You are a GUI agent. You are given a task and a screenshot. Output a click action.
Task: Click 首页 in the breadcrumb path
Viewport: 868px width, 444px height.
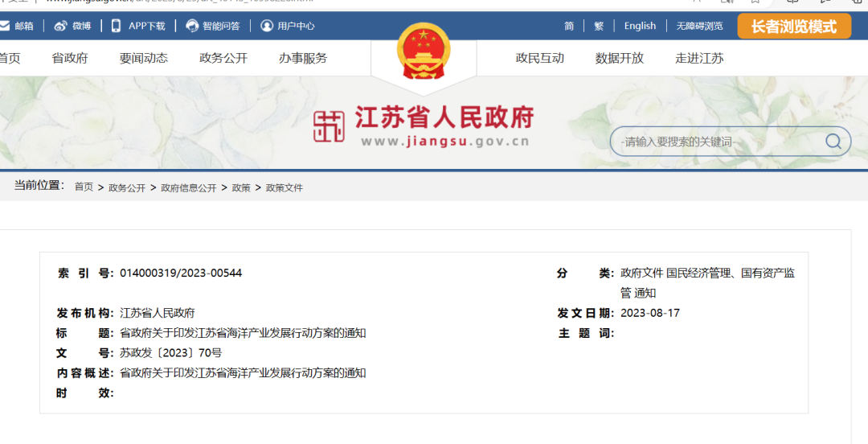click(84, 187)
